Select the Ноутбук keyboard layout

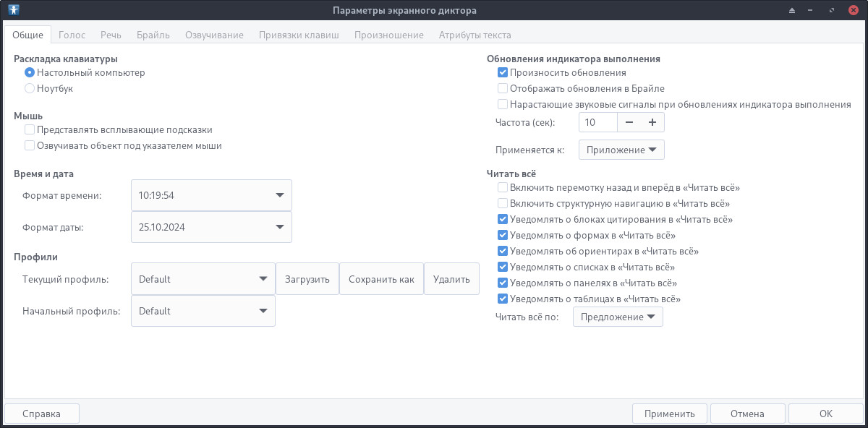[x=30, y=88]
